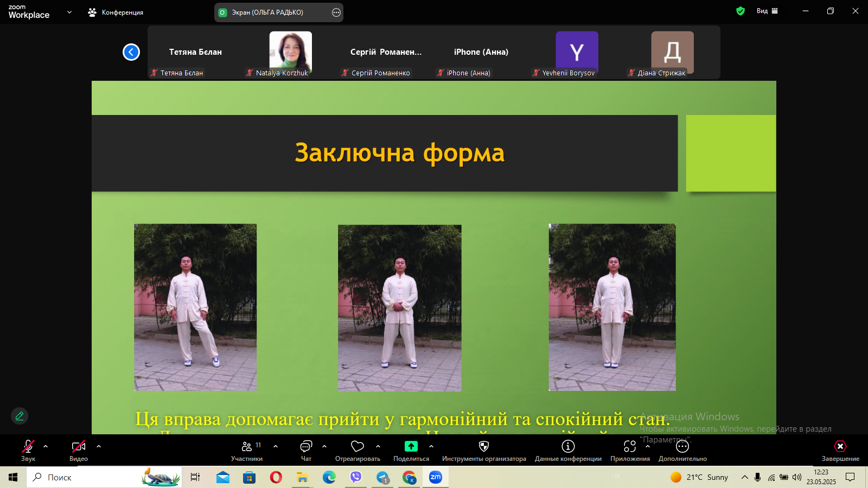The image size is (868, 488).
Task: Go back to previous participants with blue arrow
Action: pos(131,52)
